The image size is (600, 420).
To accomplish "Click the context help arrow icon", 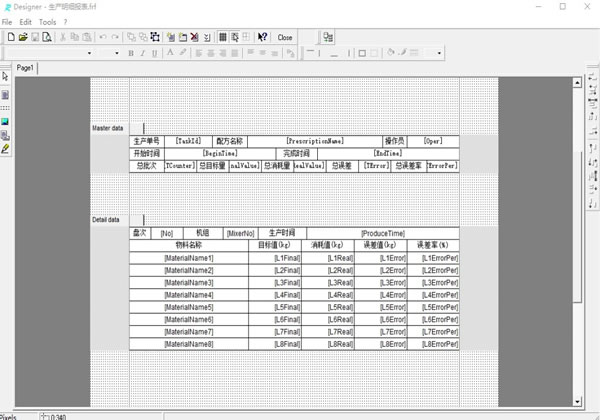I will (x=262, y=37).
